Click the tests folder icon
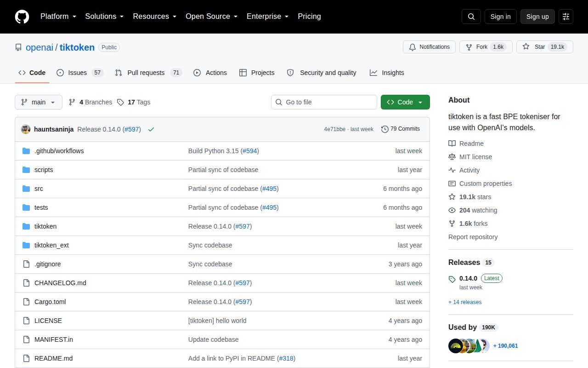Screen dimensions: 588x368 26,207
